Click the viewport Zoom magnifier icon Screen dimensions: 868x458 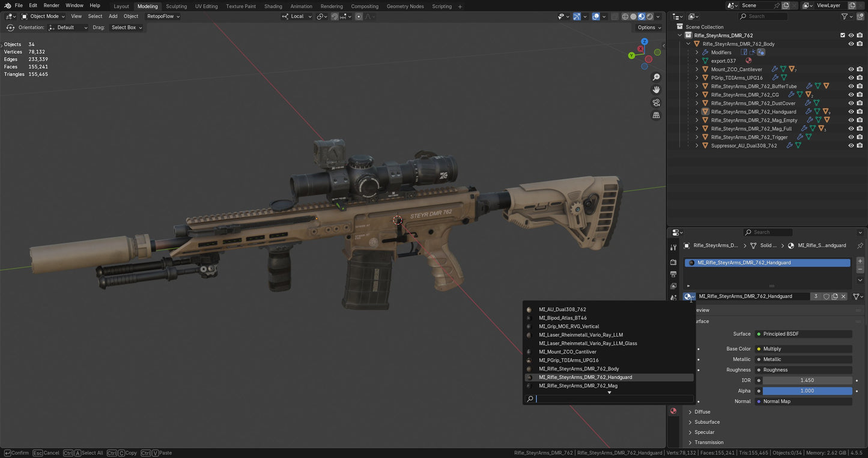(x=656, y=77)
